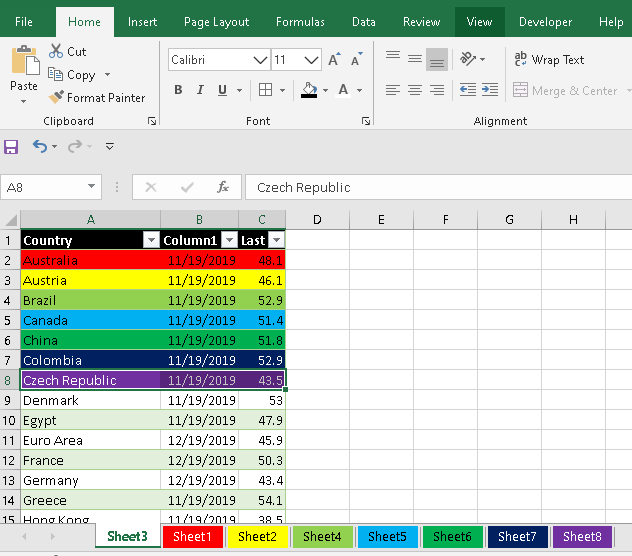Apply borders using the Borders icon
The width and height of the screenshot is (632, 556).
(265, 90)
